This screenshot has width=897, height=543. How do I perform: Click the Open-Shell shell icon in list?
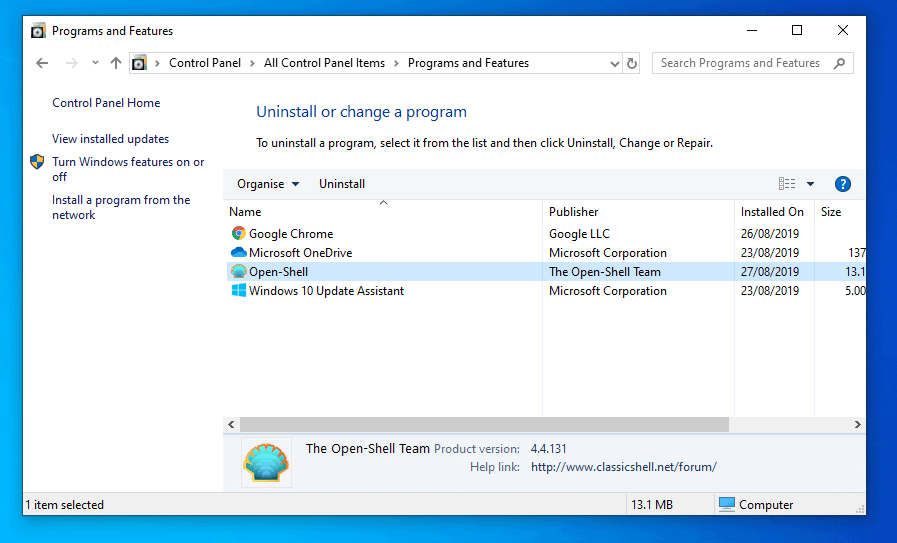click(x=238, y=272)
